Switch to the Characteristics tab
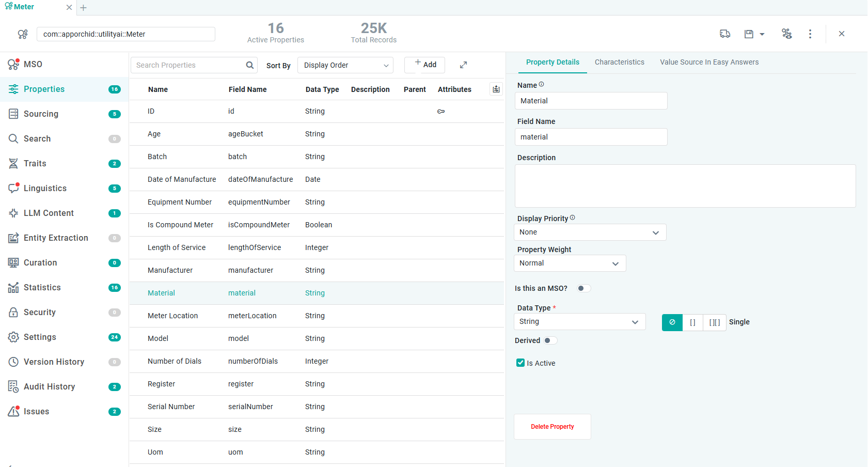The image size is (868, 467). pos(619,62)
